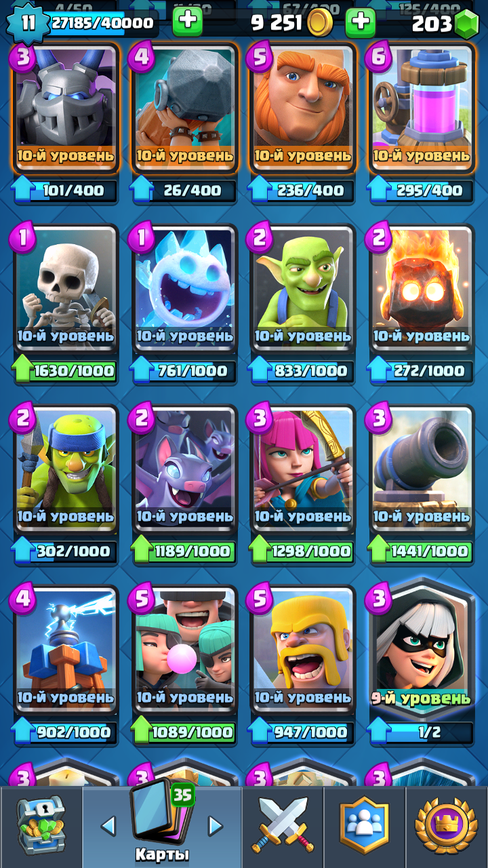Open the clan social shield tab
This screenshot has width=488, height=868.
pyautogui.click(x=365, y=825)
